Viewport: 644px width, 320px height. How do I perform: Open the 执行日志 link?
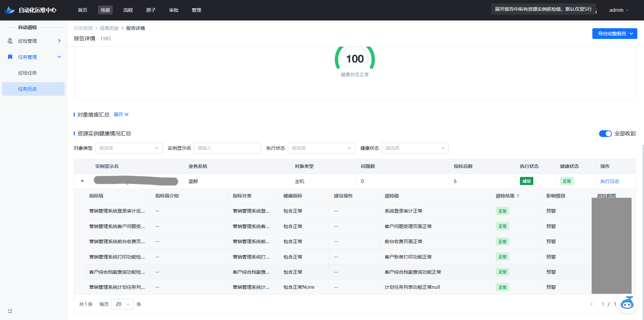pyautogui.click(x=609, y=181)
